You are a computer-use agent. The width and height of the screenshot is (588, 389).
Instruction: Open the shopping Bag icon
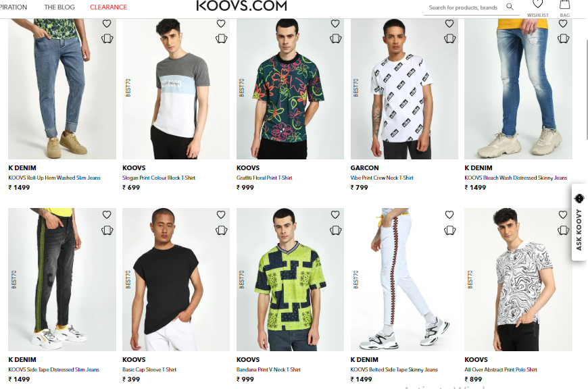565,5
